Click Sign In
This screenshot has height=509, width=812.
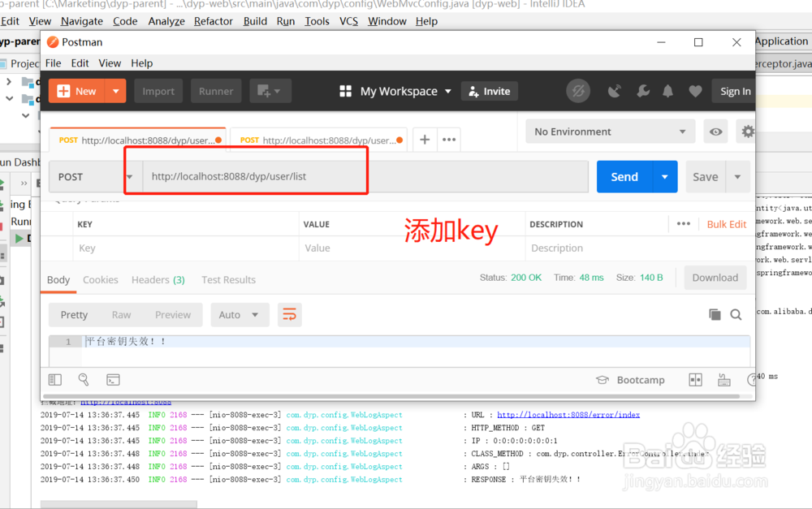[734, 91]
